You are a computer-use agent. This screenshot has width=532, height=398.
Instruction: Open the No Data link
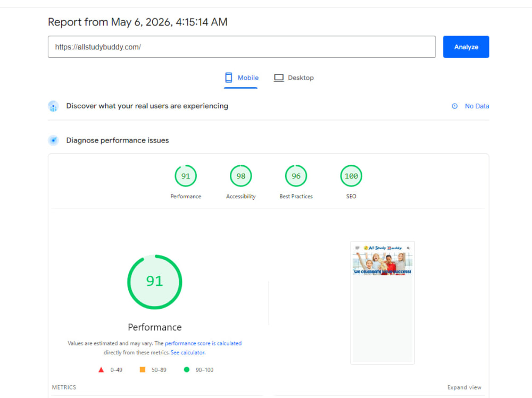click(477, 106)
